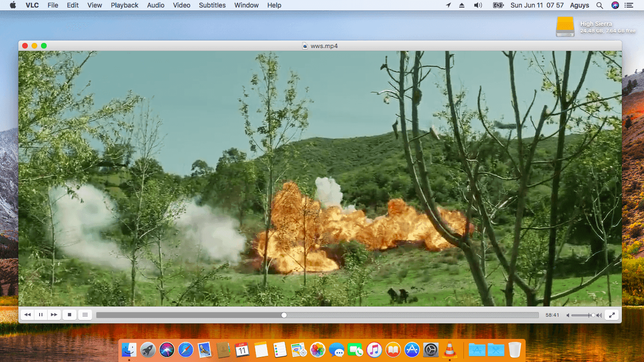Click the battery charging status icon
This screenshot has height=362, width=644.
point(498,5)
